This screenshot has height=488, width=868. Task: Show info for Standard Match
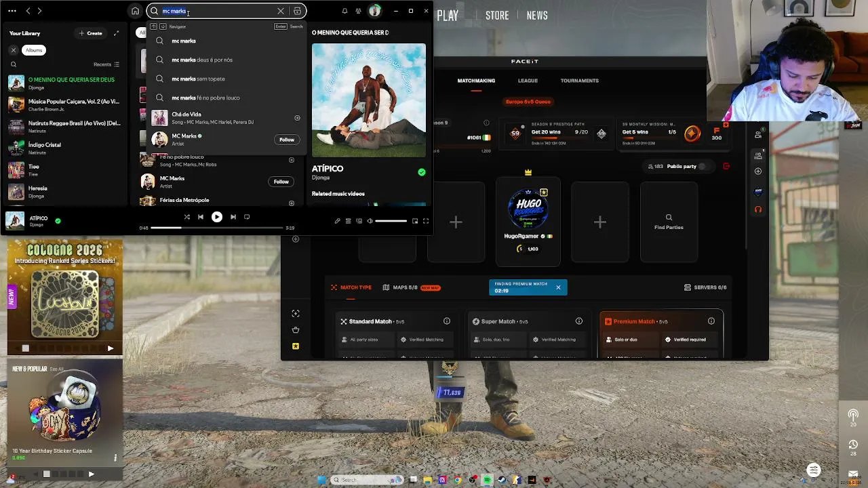(447, 321)
